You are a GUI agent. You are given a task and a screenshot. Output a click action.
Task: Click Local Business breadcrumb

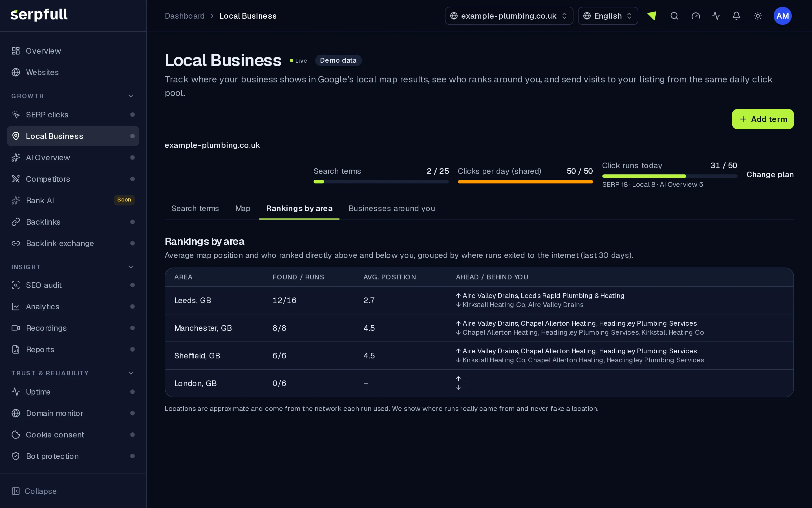pyautogui.click(x=248, y=16)
